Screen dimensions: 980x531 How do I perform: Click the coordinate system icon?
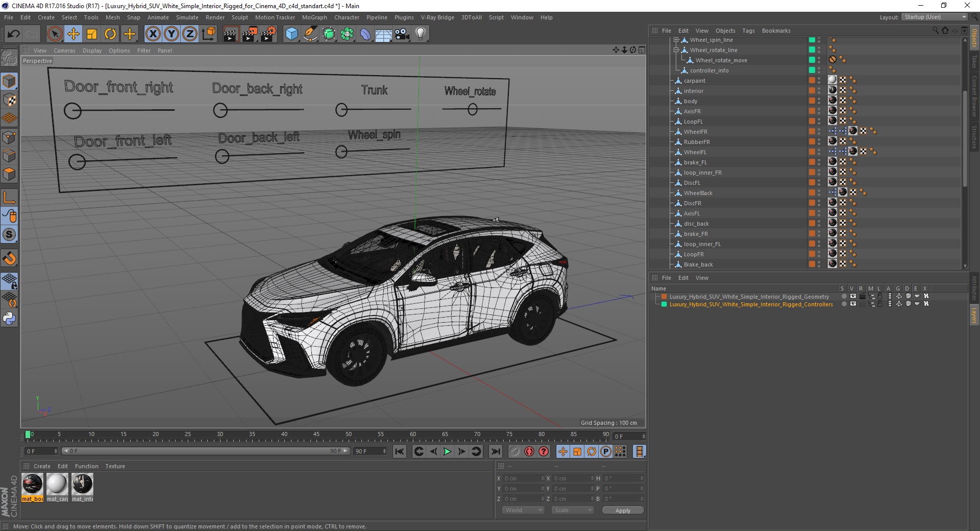tap(208, 34)
